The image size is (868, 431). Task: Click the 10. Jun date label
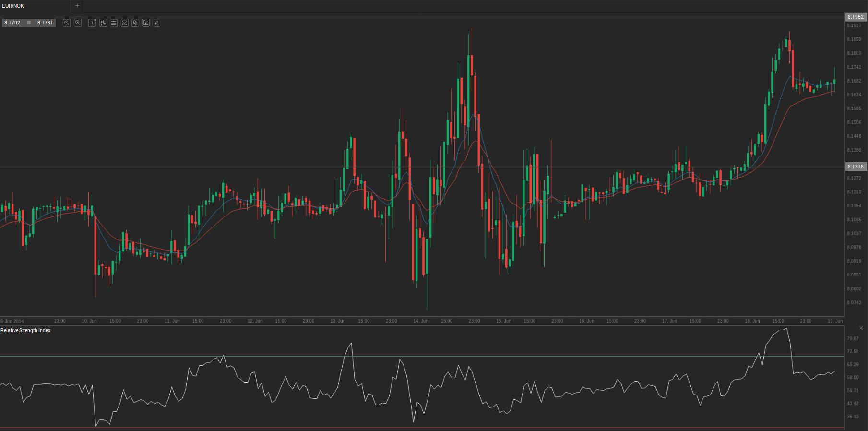[x=89, y=321]
